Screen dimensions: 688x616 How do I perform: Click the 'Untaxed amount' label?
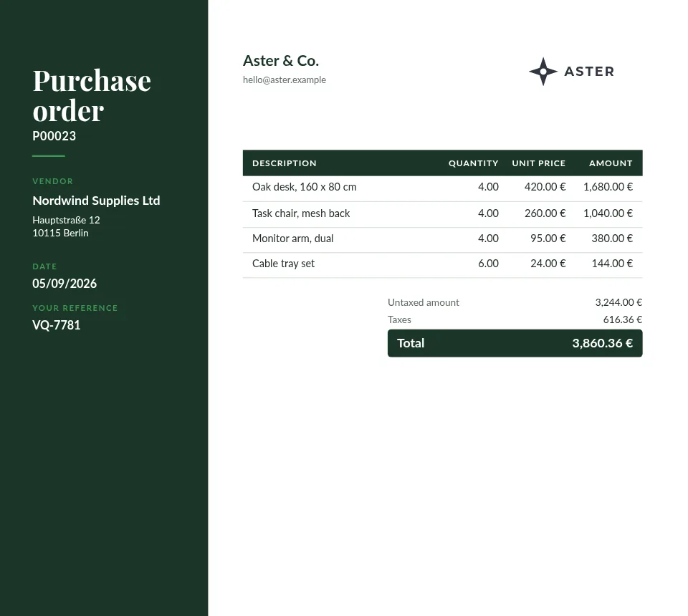(424, 302)
